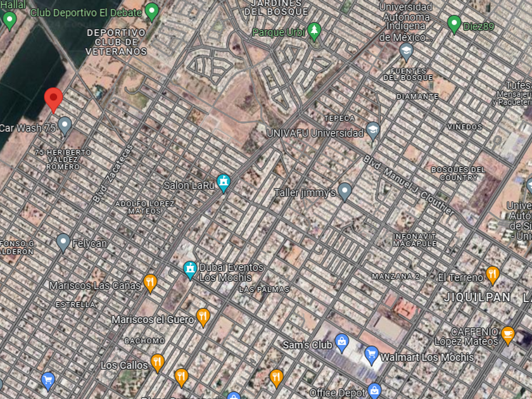532x399 pixels.
Task: Select the TEPECA neighborhood label
Action: [339, 118]
